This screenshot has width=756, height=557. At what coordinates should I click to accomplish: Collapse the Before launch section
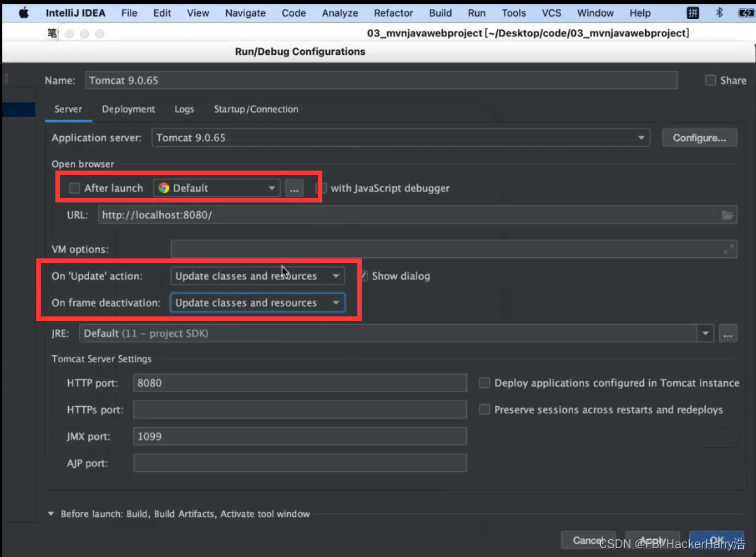[50, 514]
